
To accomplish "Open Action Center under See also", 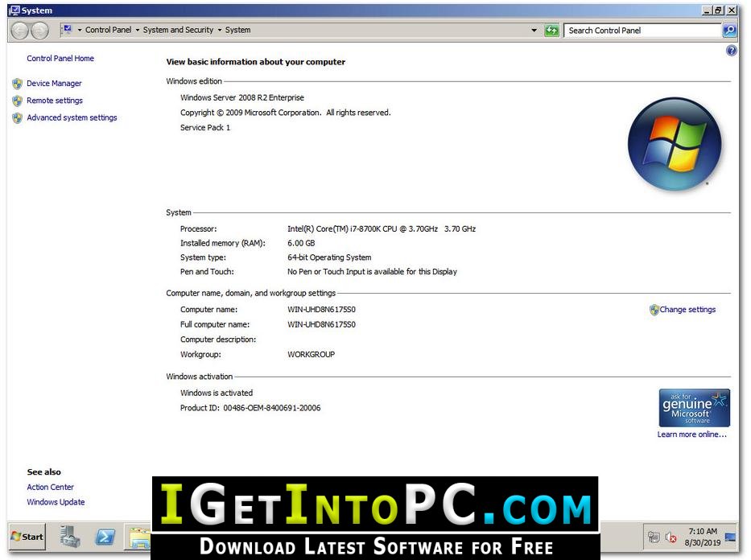I will coord(50,488).
